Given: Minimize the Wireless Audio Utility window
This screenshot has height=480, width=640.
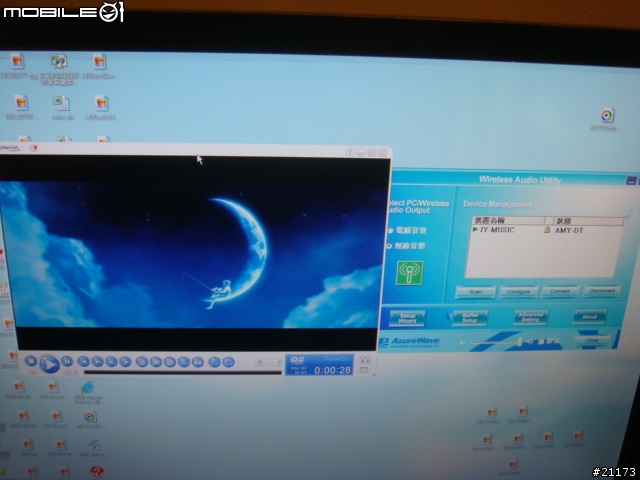Looking at the screenshot, I should [631, 180].
